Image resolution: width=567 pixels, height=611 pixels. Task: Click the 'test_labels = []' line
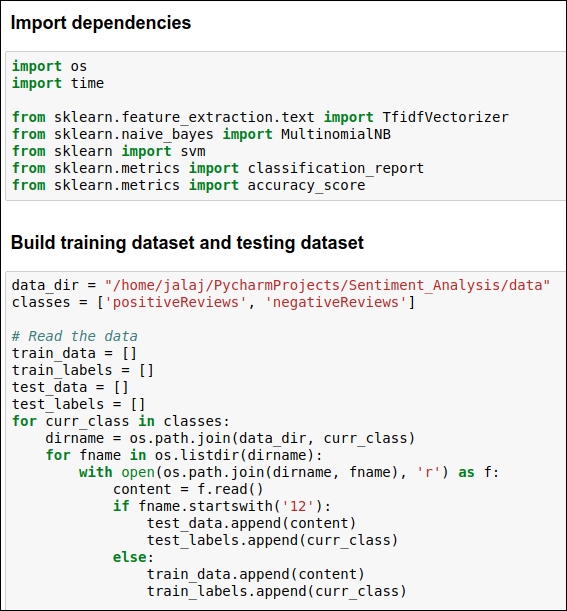[78, 404]
